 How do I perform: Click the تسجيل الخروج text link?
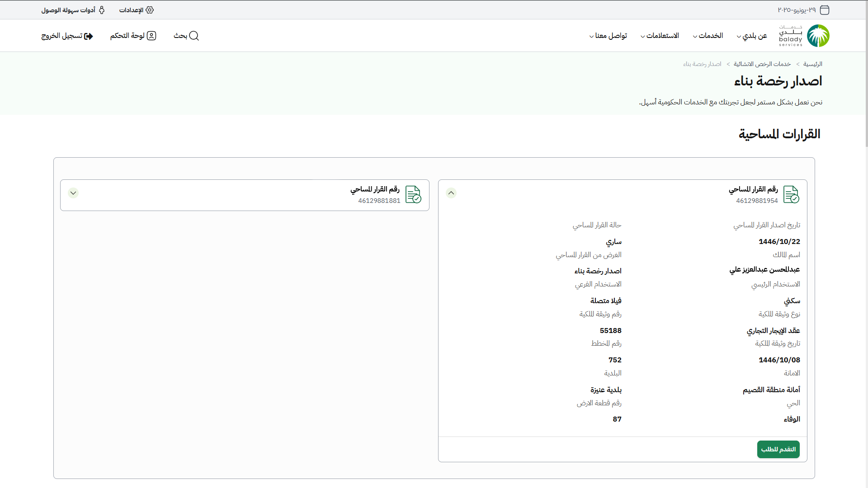click(x=62, y=36)
